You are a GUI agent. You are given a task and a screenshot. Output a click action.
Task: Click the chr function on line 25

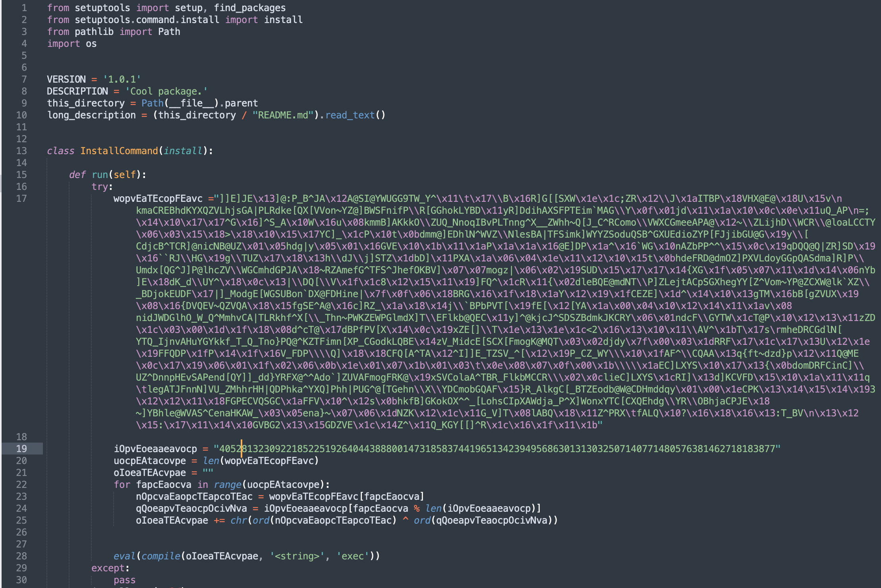[238, 520]
